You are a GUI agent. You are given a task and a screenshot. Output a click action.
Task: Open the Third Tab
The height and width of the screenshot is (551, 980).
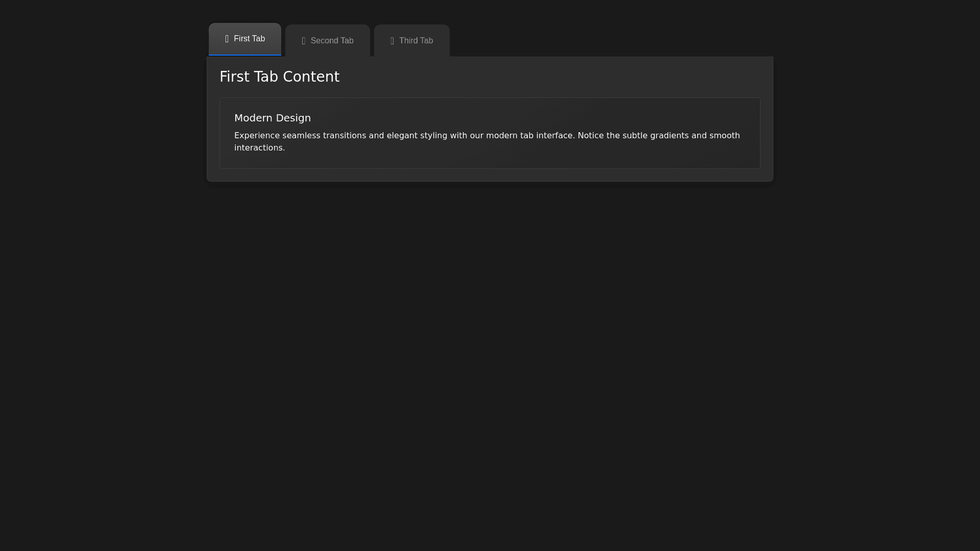[x=411, y=41]
